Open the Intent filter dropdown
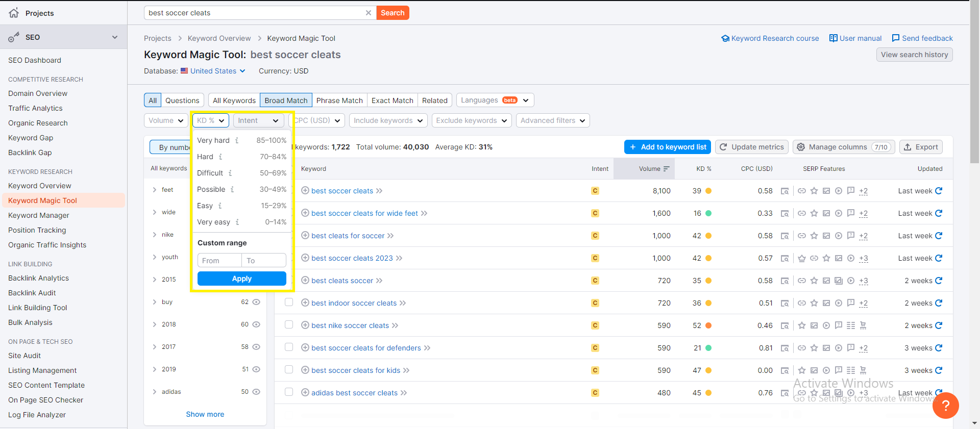 pos(258,120)
